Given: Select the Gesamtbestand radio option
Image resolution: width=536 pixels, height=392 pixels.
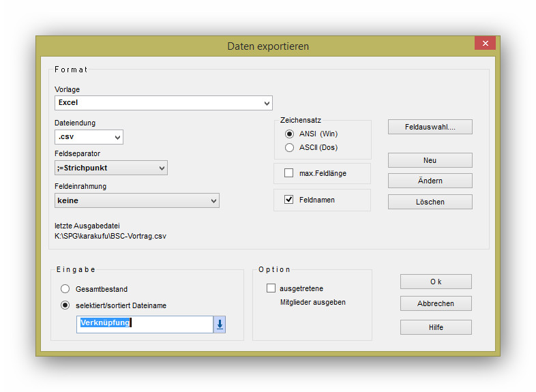Looking at the screenshot, I should [65, 288].
